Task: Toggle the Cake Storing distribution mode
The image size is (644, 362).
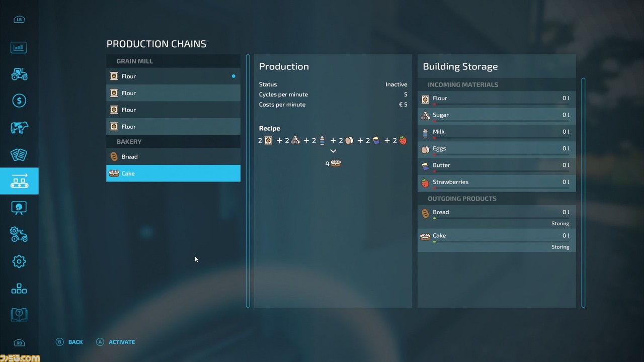Action: (x=560, y=247)
